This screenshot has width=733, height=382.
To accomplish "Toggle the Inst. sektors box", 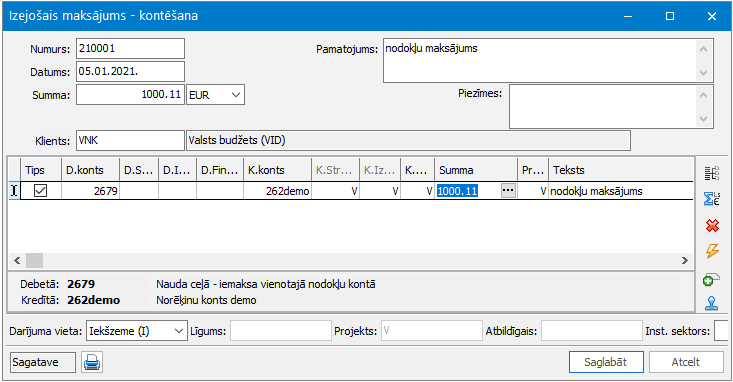I will click(x=721, y=331).
